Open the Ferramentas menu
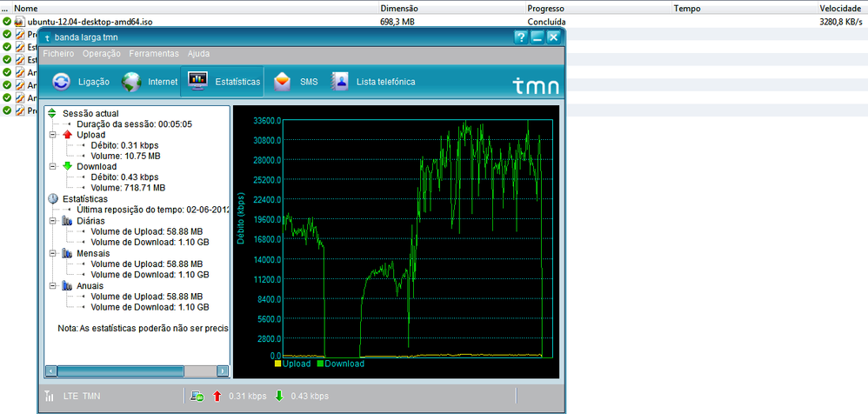 click(x=154, y=54)
